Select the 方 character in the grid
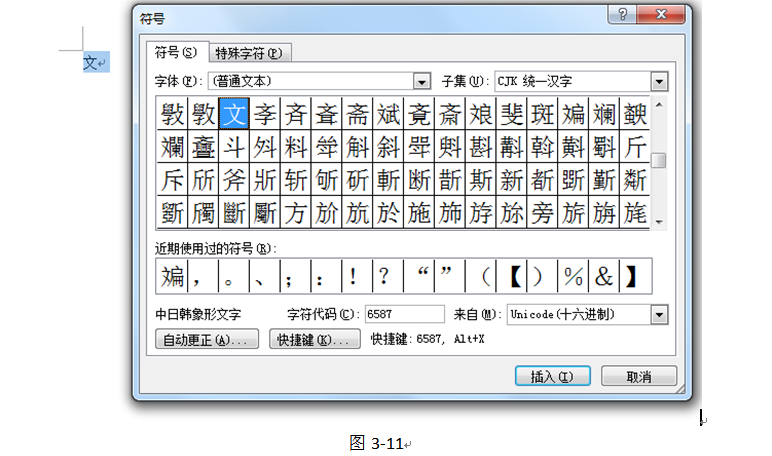The height and width of the screenshot is (456, 772). pos(295,213)
